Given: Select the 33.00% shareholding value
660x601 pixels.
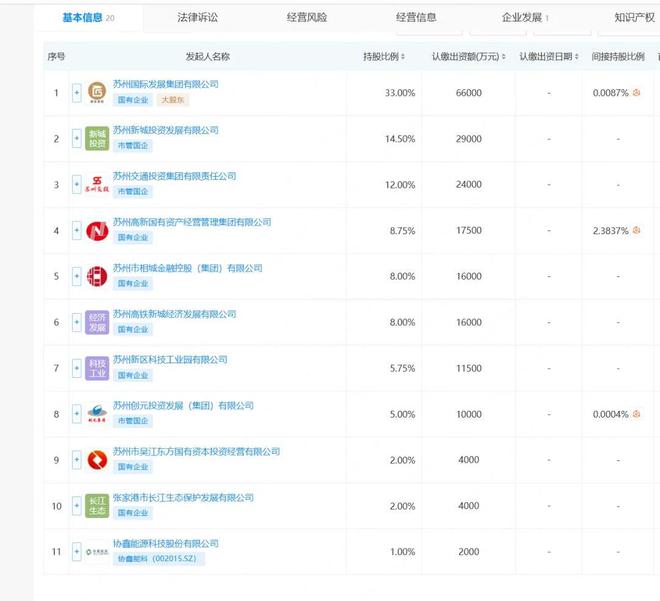Looking at the screenshot, I should (x=400, y=93).
